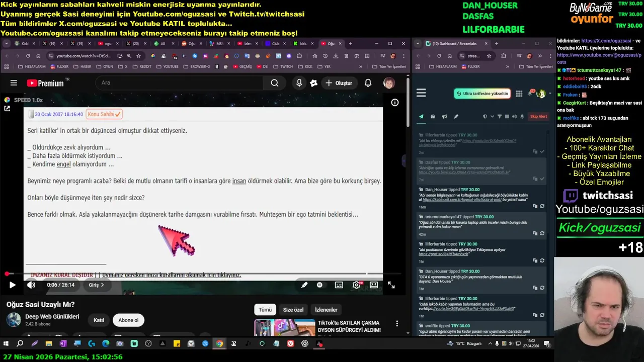This screenshot has width=644, height=362.
Task: Show video info card icon
Action: click(x=395, y=103)
